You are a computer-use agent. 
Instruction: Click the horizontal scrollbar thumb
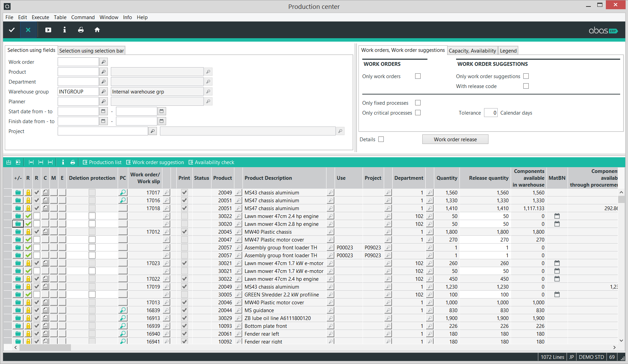tap(45, 347)
